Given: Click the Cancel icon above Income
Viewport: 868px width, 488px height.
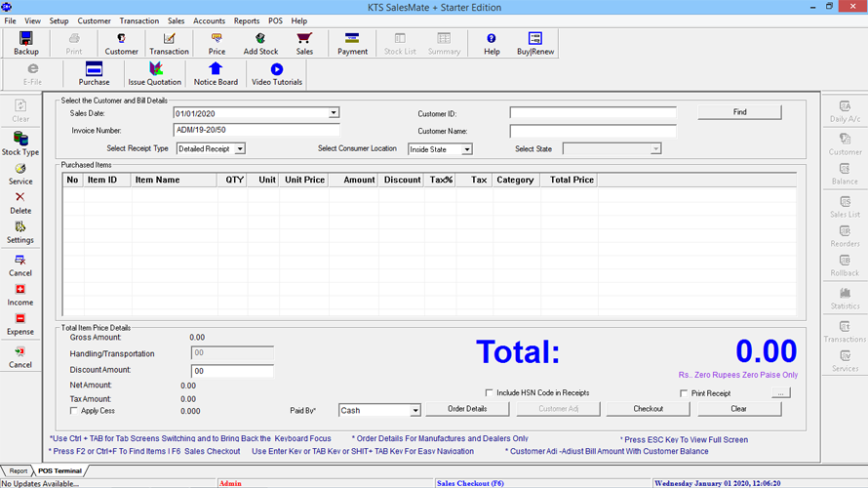Looking at the screenshot, I should [x=20, y=265].
